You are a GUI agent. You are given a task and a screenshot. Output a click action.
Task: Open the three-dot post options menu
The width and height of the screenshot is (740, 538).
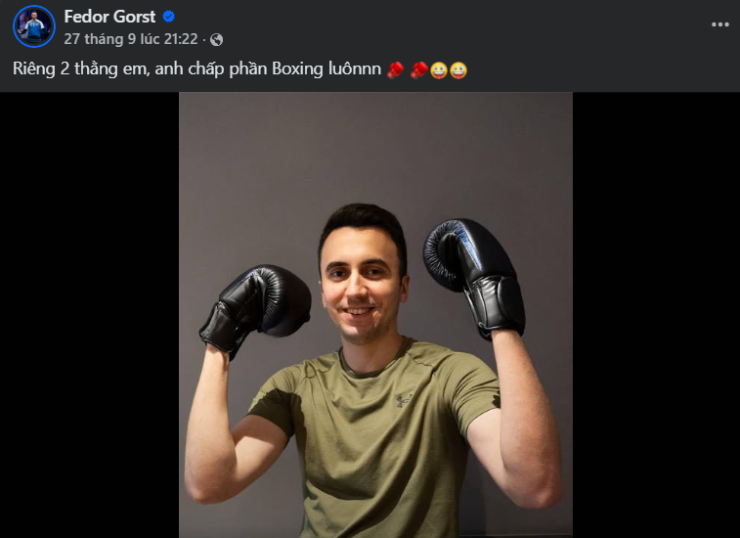coord(720,25)
